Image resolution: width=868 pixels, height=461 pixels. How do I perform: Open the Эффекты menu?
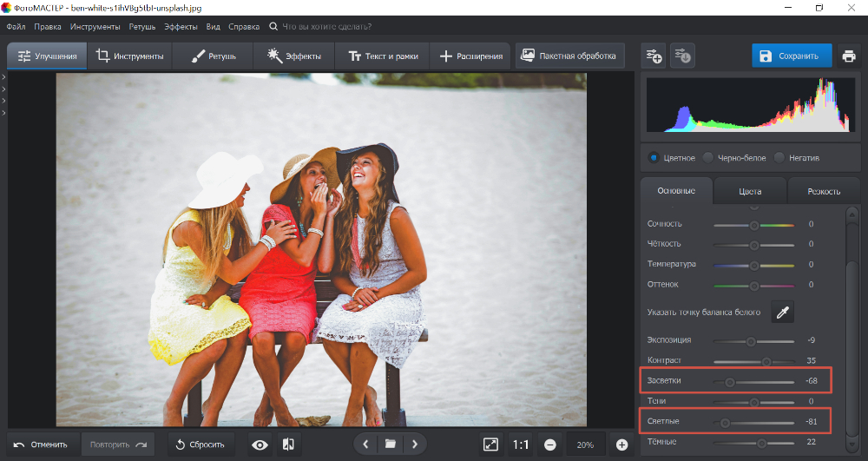181,27
